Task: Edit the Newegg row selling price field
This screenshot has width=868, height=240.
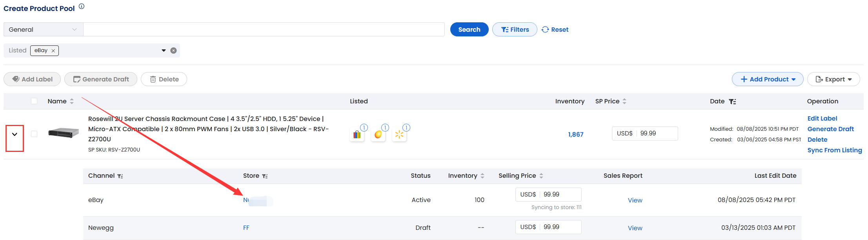Action: [x=548, y=227]
